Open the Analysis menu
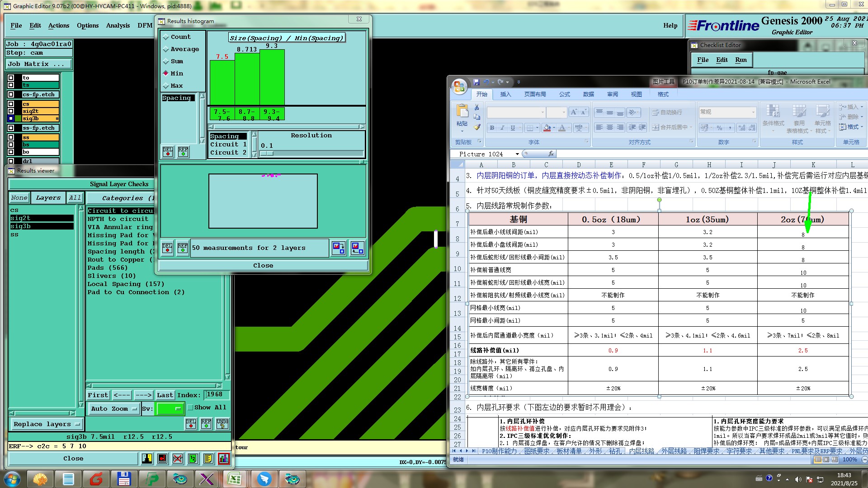The width and height of the screenshot is (868, 488). click(118, 26)
